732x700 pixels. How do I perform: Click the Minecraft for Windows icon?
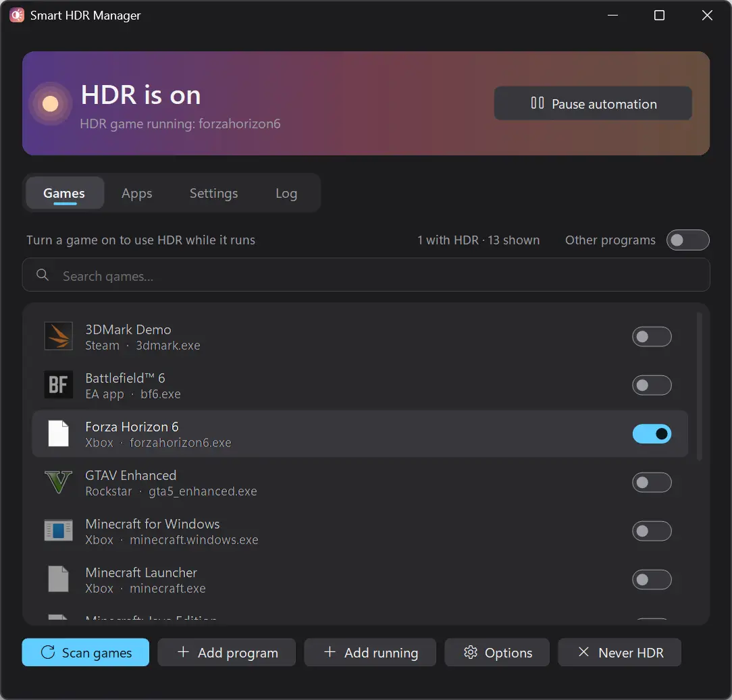click(58, 531)
